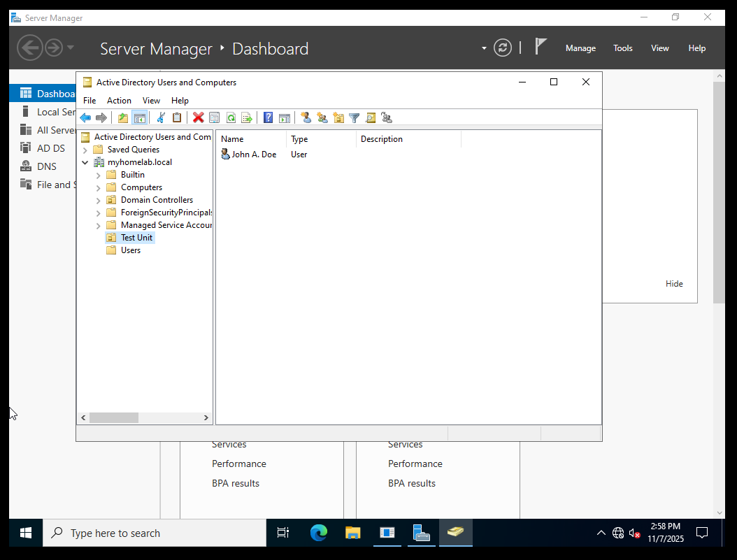Click Server Manager notifications flag icon
737x560 pixels.
point(541,47)
